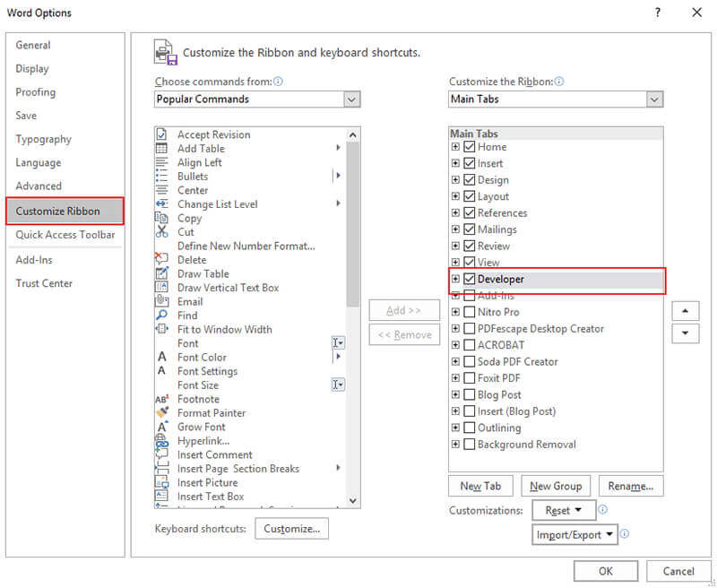The width and height of the screenshot is (717, 588).
Task: Open the Popular Commands dropdown
Action: pyautogui.click(x=352, y=99)
